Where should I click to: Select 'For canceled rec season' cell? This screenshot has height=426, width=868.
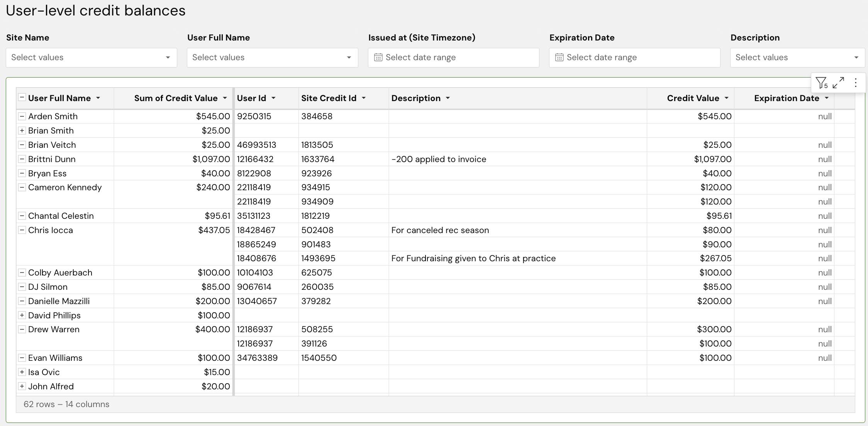(x=518, y=230)
